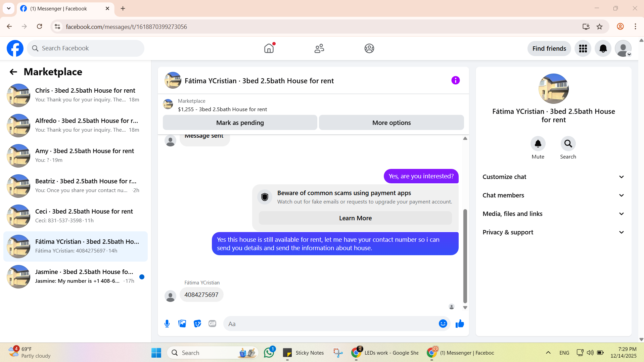Switch to LEDs work Google Sheets window
Screen dimensions: 644x362
385,353
